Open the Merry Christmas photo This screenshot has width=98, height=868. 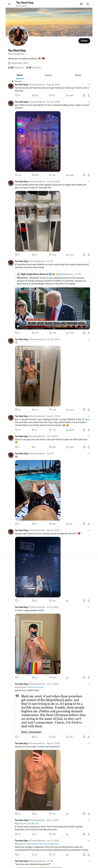point(38,141)
